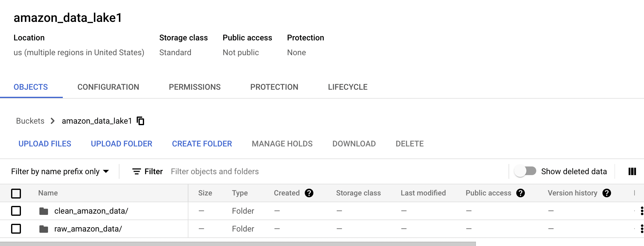Select all objects with header checkbox

pos(16,193)
